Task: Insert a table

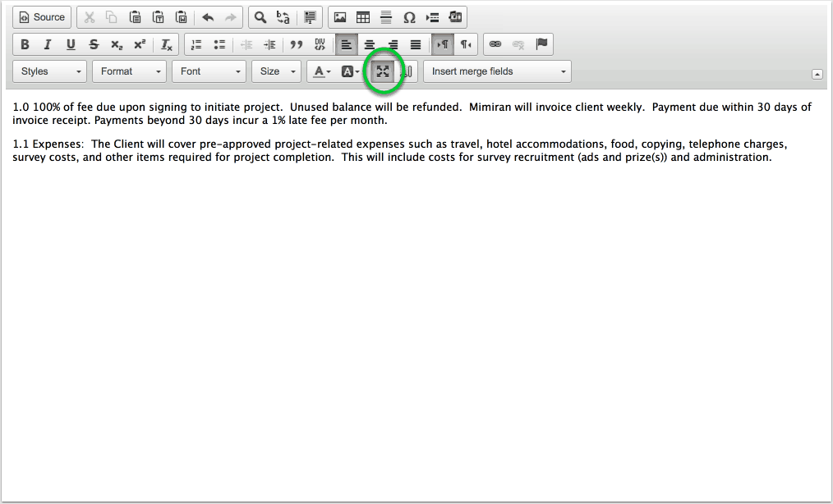Action: coord(363,17)
